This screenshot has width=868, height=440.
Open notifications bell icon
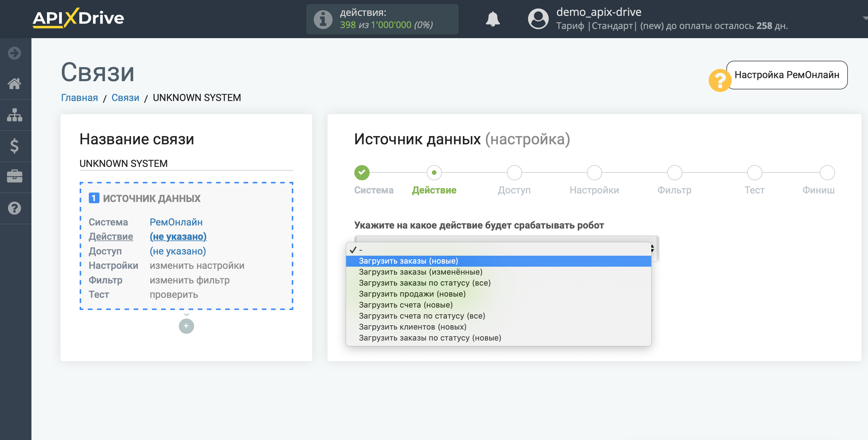click(x=493, y=19)
